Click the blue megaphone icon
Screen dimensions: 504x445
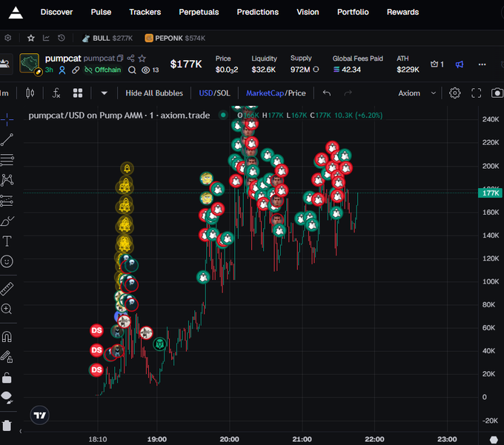coord(460,64)
